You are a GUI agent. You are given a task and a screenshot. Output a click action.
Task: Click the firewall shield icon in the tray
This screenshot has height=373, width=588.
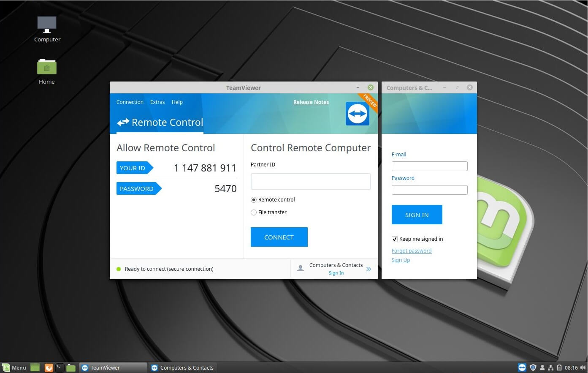point(533,368)
